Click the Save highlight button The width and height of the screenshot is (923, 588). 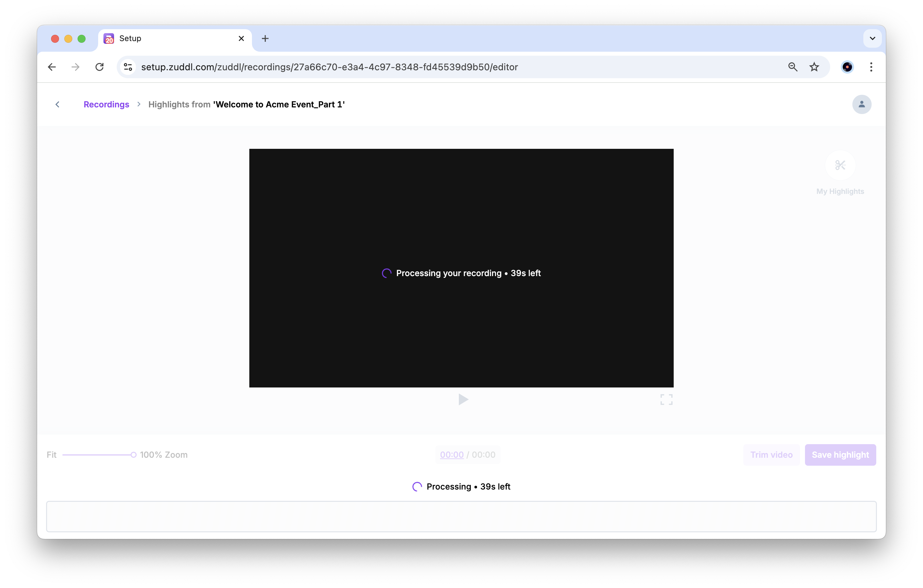pyautogui.click(x=840, y=455)
